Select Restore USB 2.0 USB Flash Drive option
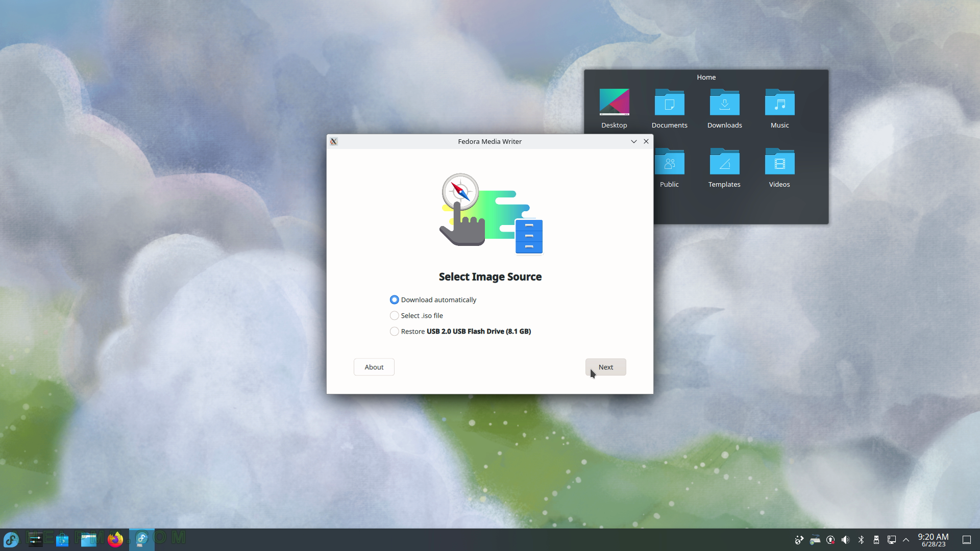Screen dimensions: 980x551 click(460, 331)
